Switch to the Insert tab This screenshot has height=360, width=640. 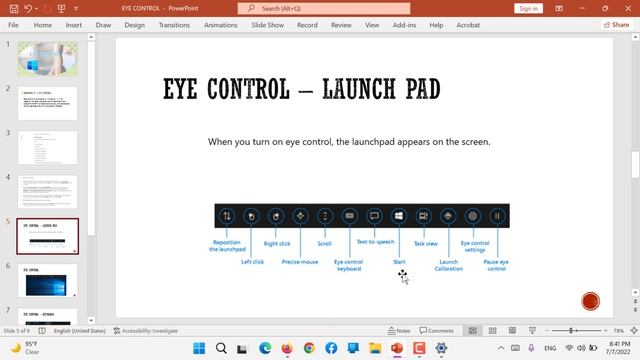tap(74, 25)
